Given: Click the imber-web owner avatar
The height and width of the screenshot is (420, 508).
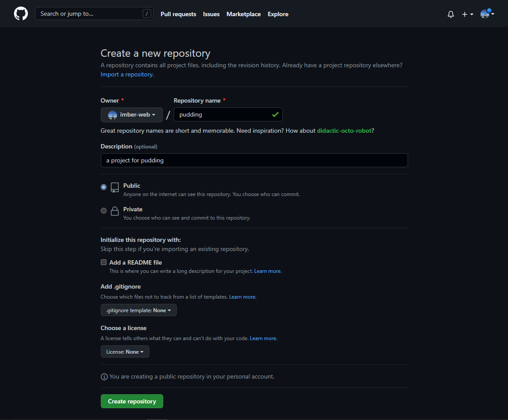Looking at the screenshot, I should 113,115.
